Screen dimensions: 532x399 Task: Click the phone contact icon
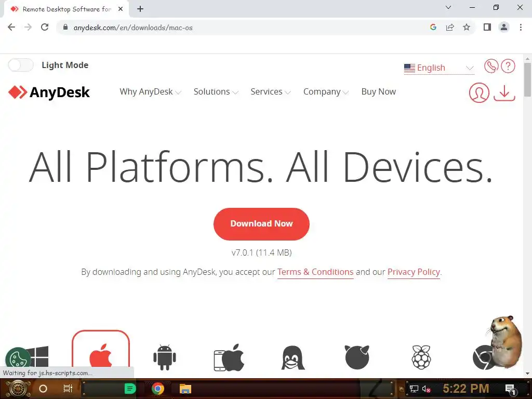pyautogui.click(x=491, y=66)
